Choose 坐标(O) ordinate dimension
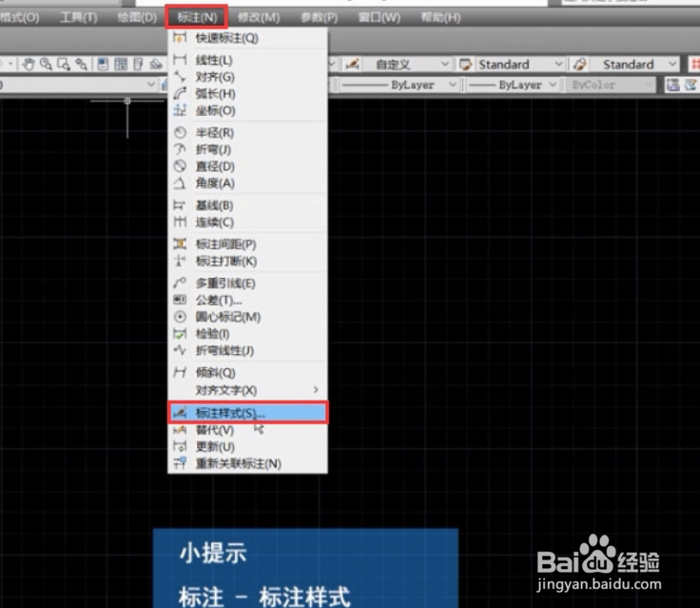 (248, 110)
